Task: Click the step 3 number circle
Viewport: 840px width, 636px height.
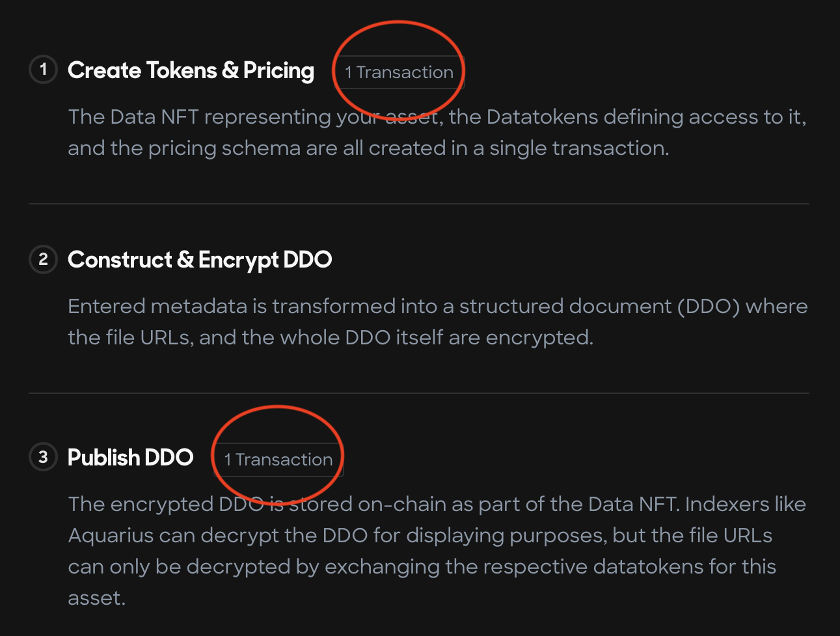Action: coord(44,457)
